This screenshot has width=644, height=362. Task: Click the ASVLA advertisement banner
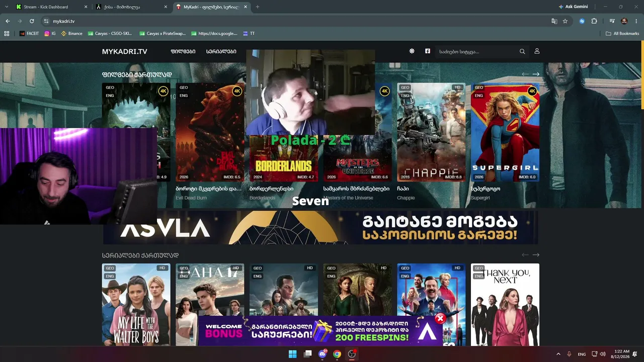pos(320,227)
